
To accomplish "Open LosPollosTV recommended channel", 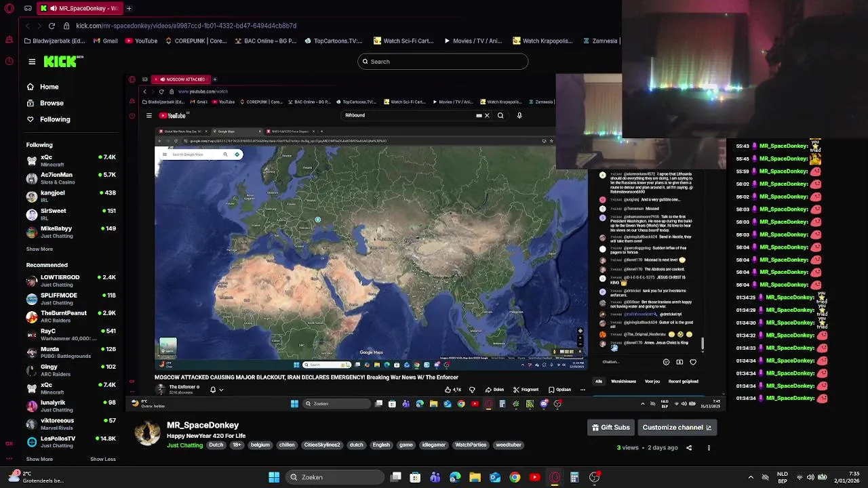I will pos(71,442).
